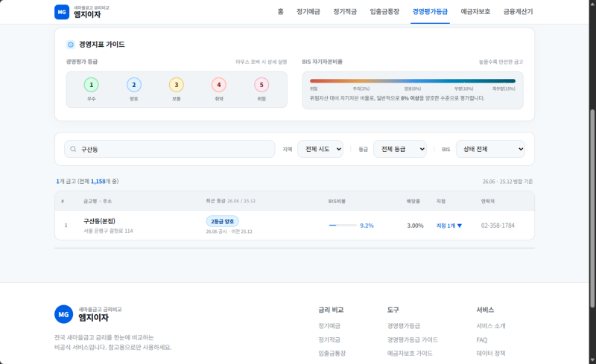Click the BIS 자기자본비율 gradient bar
Image resolution: width=596 pixels, height=364 pixels.
(413, 81)
